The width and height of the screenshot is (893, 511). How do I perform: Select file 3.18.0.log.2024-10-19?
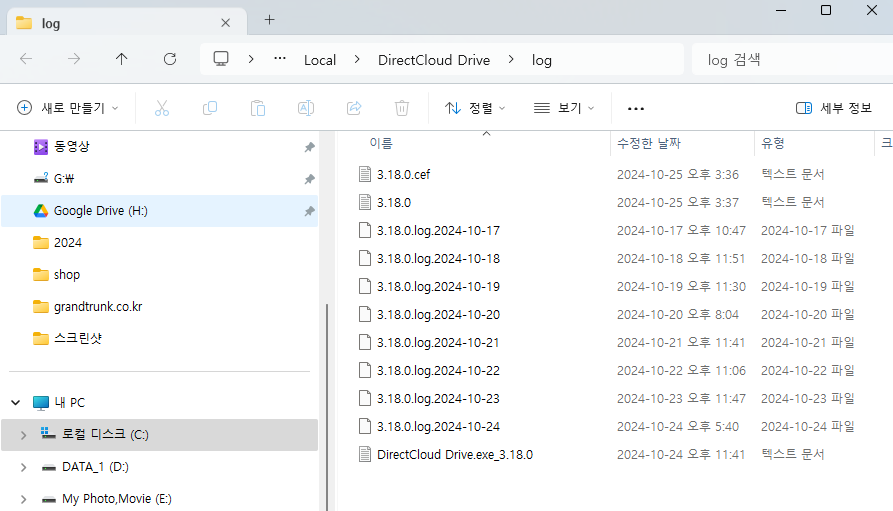[438, 287]
